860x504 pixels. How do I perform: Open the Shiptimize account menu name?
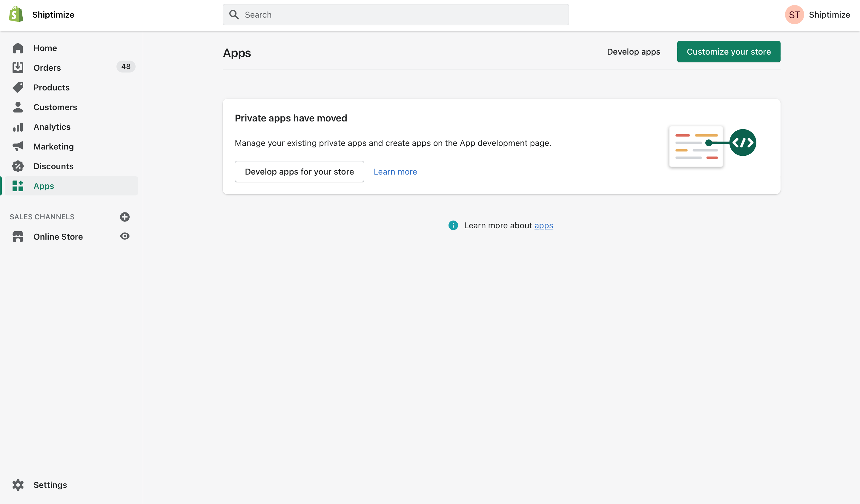point(829,14)
